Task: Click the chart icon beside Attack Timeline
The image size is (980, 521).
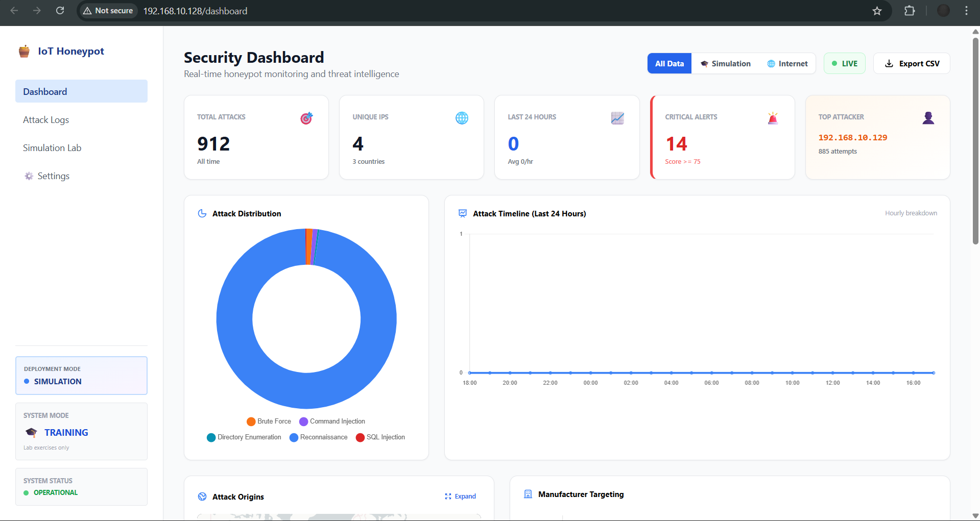Action: click(462, 213)
